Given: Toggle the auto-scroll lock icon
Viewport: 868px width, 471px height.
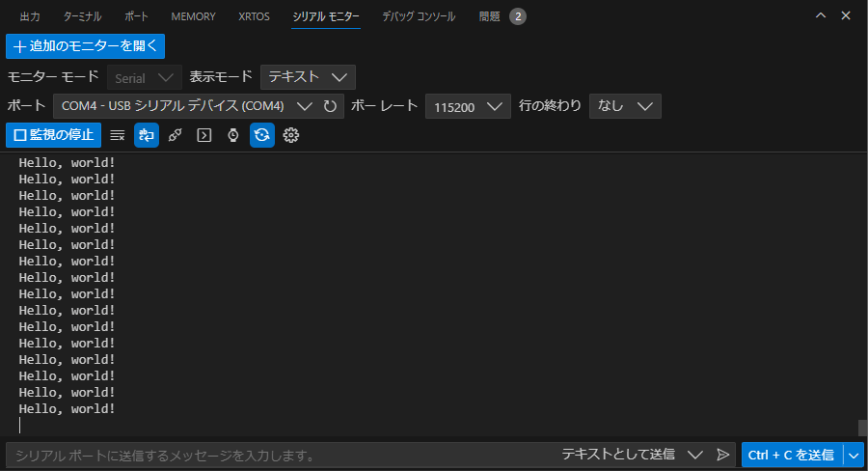Looking at the screenshot, I should pyautogui.click(x=147, y=135).
